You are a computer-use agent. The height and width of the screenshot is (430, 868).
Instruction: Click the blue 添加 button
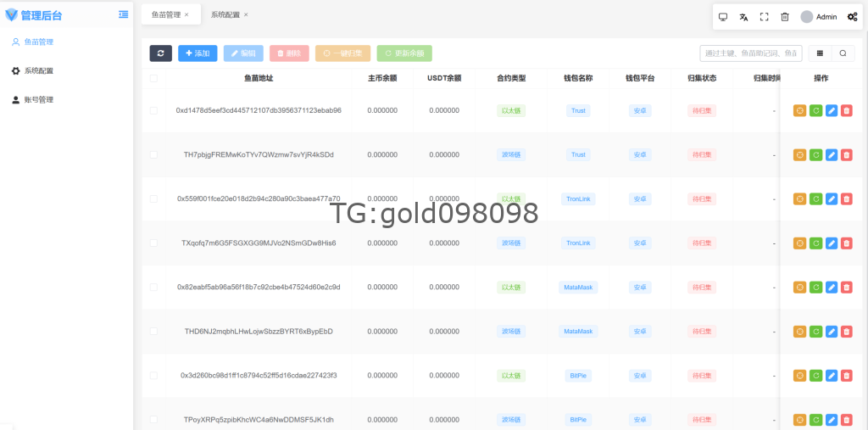[x=198, y=53]
